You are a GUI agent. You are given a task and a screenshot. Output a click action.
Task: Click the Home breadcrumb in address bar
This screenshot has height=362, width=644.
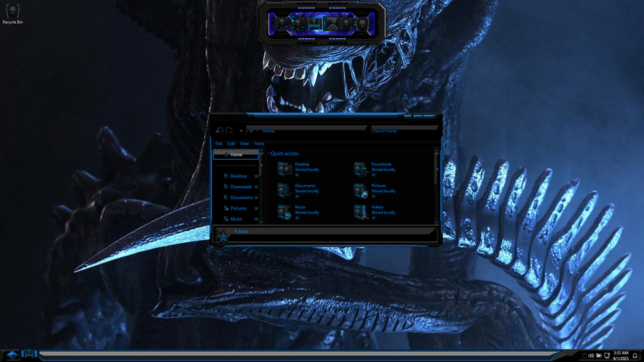268,131
